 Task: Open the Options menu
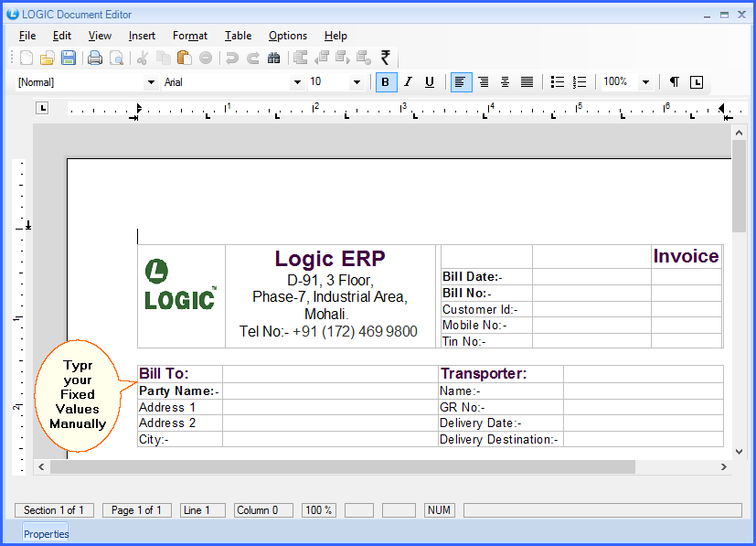coord(288,36)
